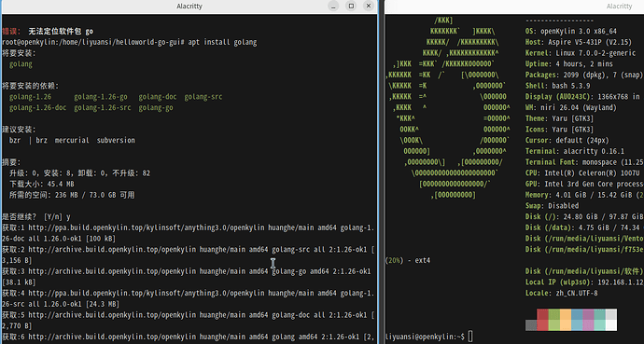Click the 'Shell: bash 5.3.9' line
This screenshot has height=344, width=644.
tap(557, 86)
